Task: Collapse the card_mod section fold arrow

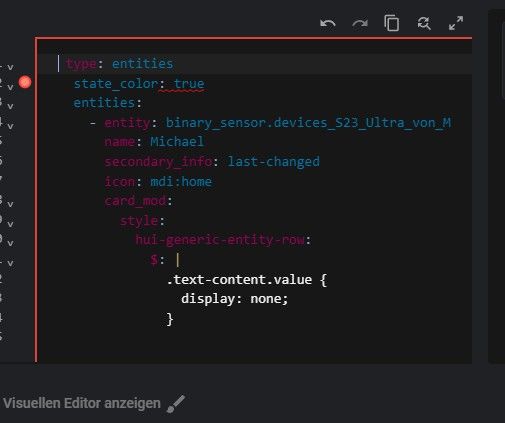Action: [x=10, y=204]
